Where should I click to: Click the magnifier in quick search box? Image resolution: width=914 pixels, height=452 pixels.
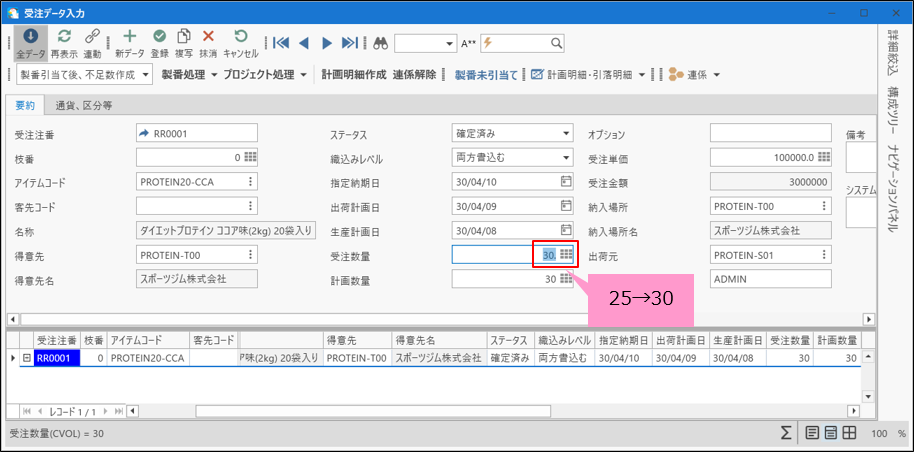pyautogui.click(x=556, y=43)
